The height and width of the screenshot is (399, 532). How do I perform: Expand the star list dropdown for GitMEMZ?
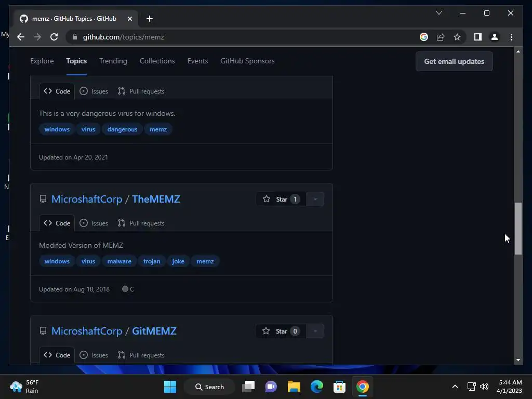click(315, 331)
